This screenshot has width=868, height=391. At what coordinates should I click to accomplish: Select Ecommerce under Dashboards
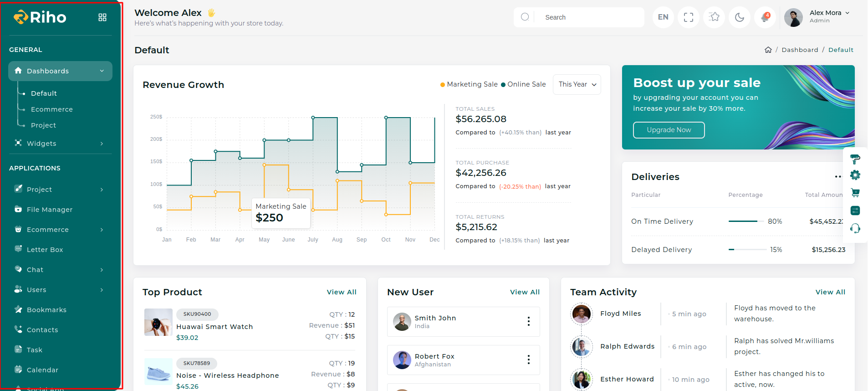point(52,109)
